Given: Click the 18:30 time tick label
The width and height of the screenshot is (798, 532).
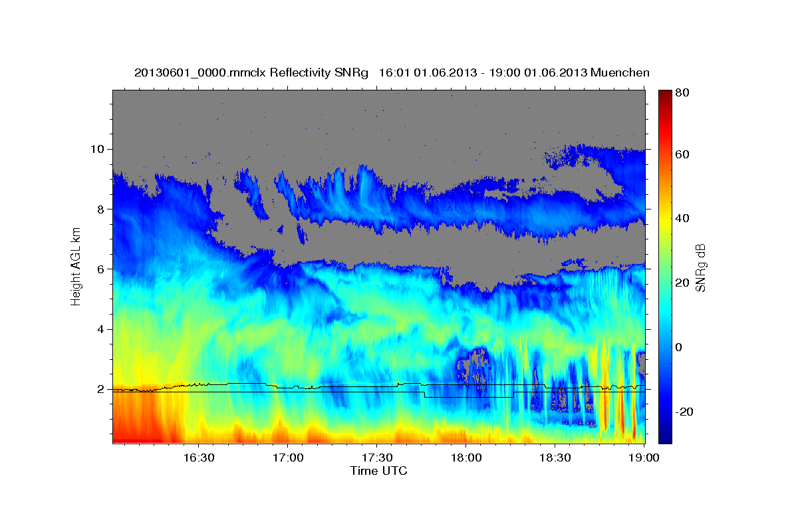Looking at the screenshot, I should pos(555,458).
